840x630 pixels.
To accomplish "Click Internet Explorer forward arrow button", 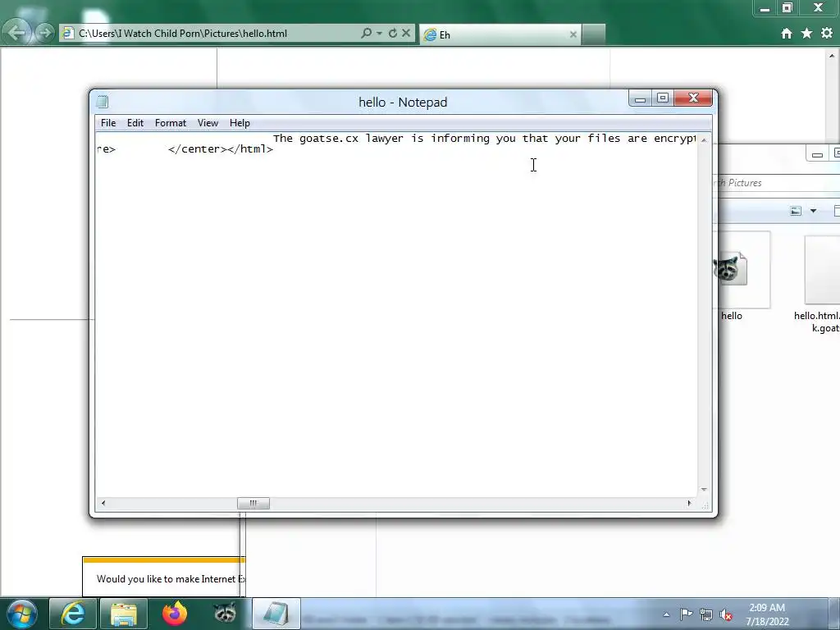I will (x=45, y=33).
